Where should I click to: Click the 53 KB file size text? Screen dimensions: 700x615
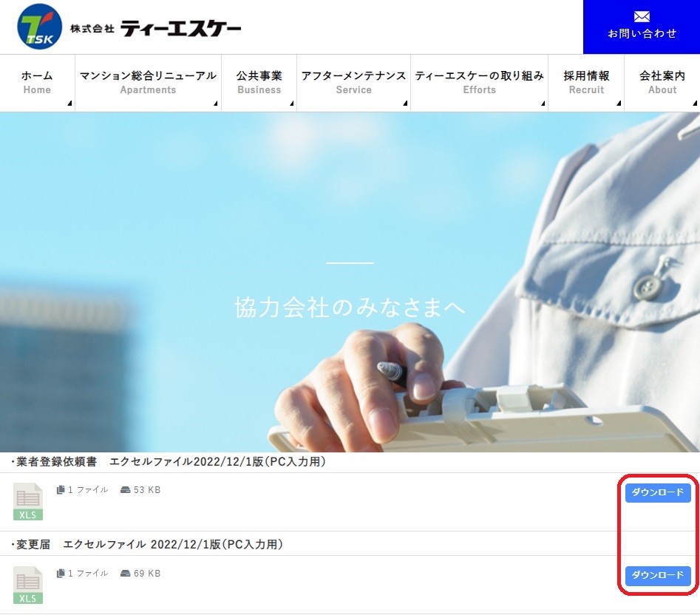point(147,490)
